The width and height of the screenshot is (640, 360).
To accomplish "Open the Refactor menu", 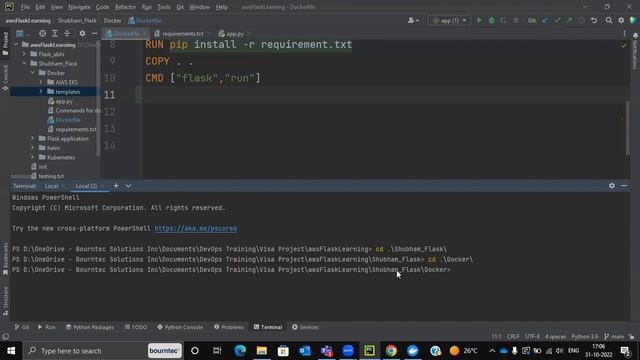I will (x=125, y=7).
